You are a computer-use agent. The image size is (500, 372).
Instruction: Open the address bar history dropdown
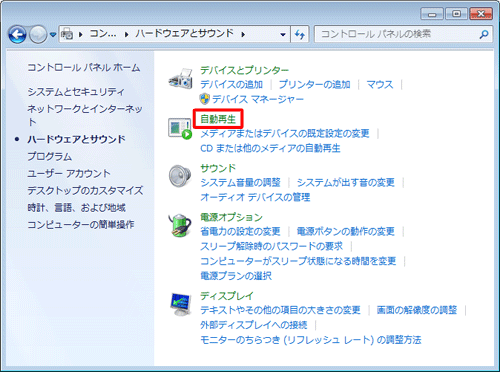point(283,34)
